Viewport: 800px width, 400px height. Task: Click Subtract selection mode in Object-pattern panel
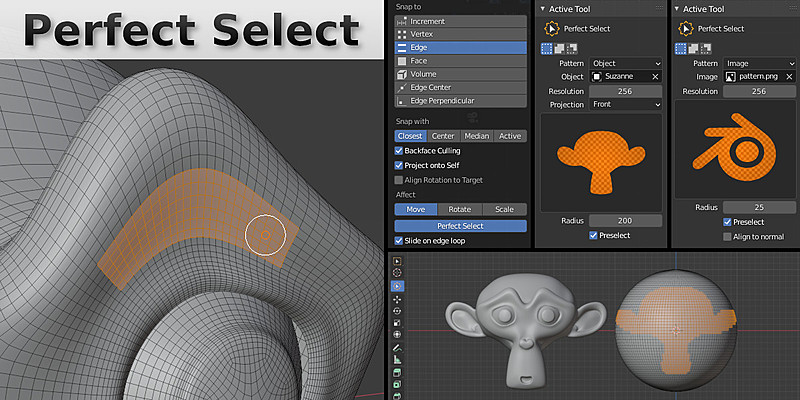click(571, 48)
